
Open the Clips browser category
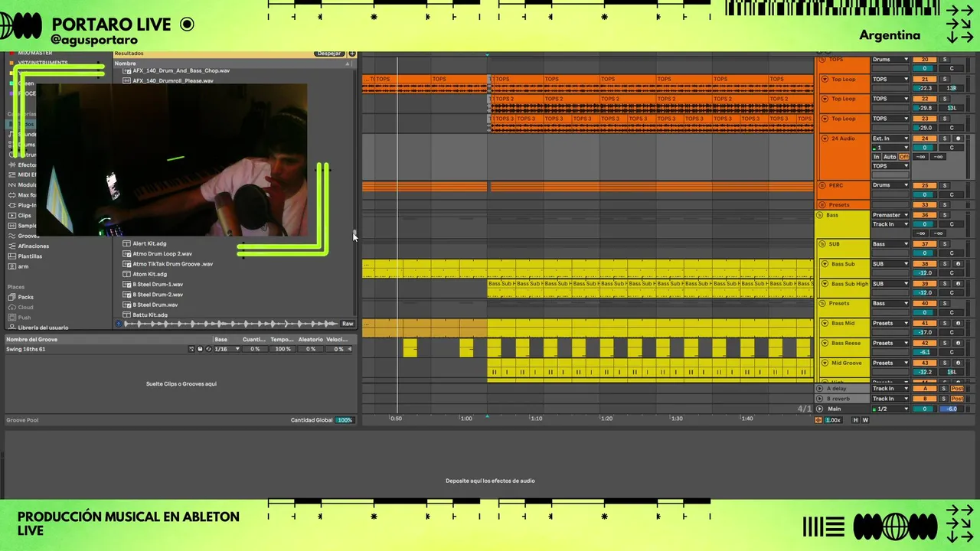(24, 216)
